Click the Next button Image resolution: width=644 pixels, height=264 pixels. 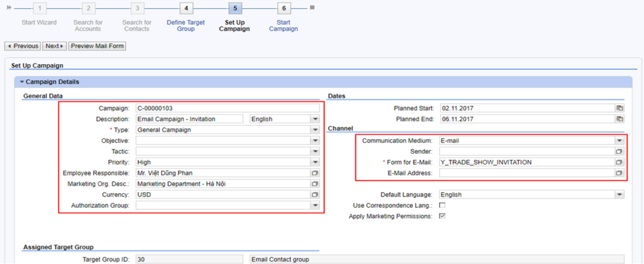click(x=55, y=46)
